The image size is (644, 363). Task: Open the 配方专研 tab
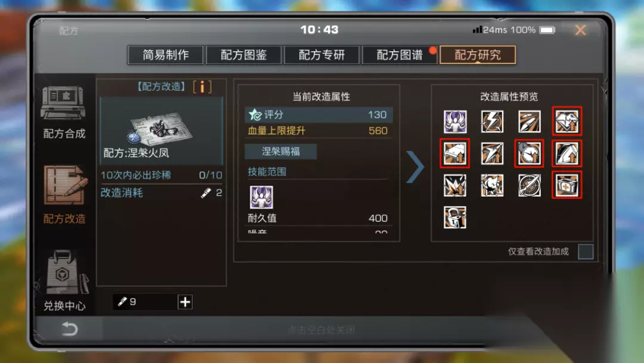pos(321,55)
